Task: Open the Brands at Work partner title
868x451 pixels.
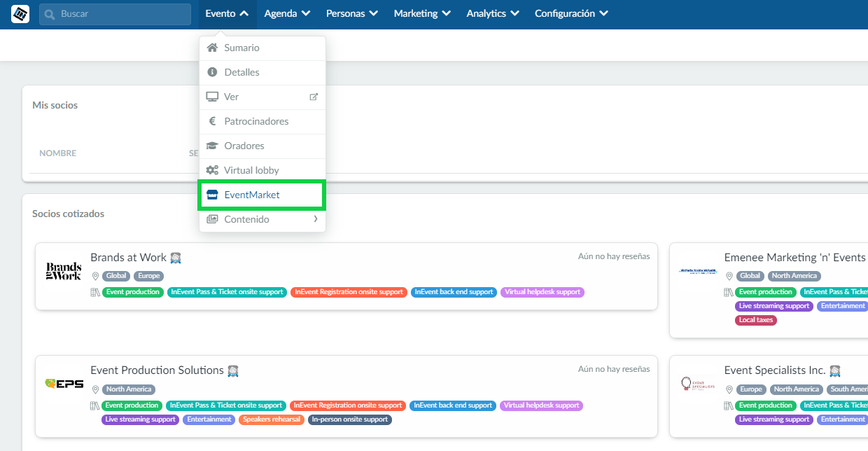Action: [128, 257]
